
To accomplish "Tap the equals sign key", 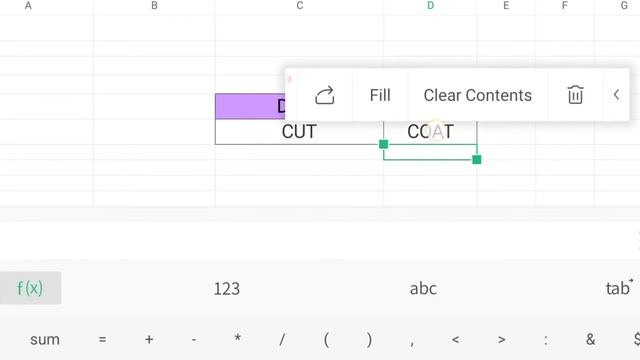I will 102,340.
